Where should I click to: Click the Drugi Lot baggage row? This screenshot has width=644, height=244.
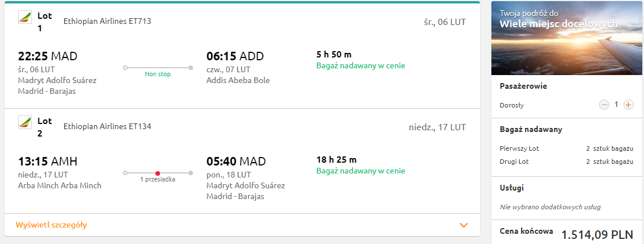tap(567, 162)
